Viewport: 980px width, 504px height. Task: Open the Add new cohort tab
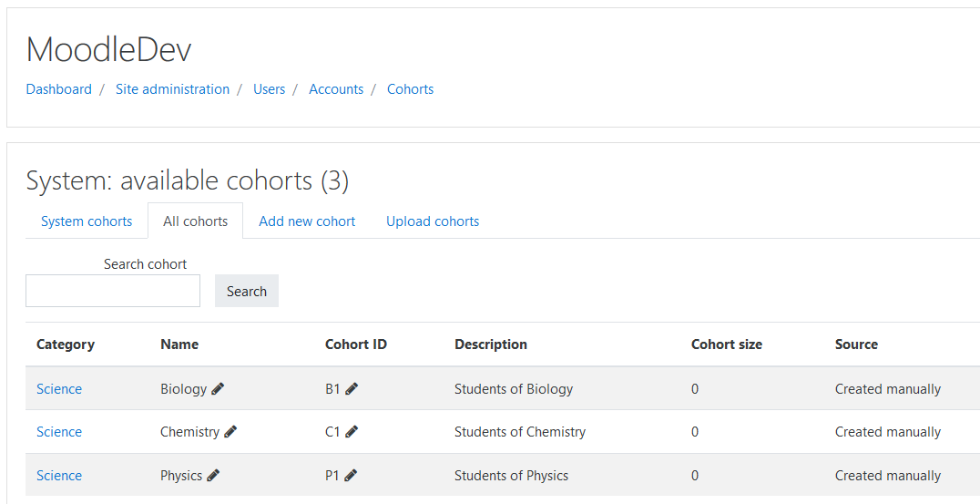[307, 221]
